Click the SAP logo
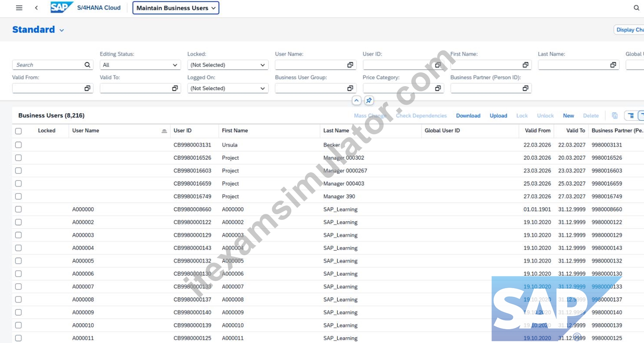This screenshot has width=644, height=343. click(61, 7)
